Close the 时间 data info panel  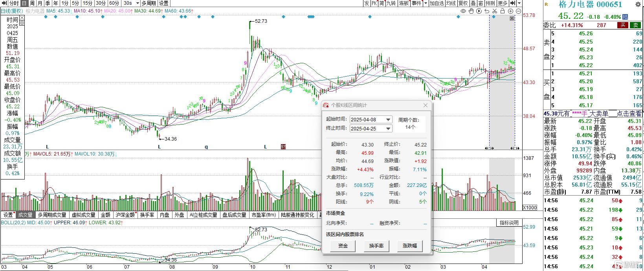click(x=22, y=17)
